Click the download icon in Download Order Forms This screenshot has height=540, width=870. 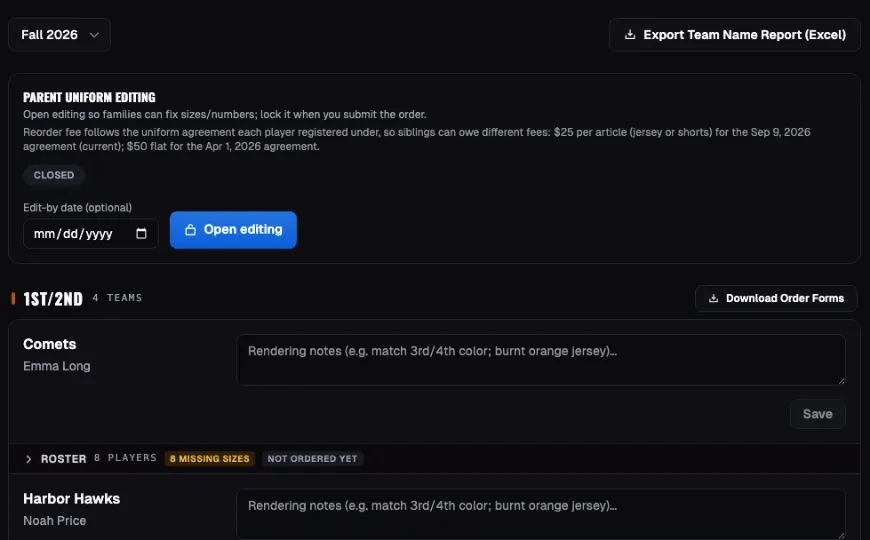[x=714, y=299]
